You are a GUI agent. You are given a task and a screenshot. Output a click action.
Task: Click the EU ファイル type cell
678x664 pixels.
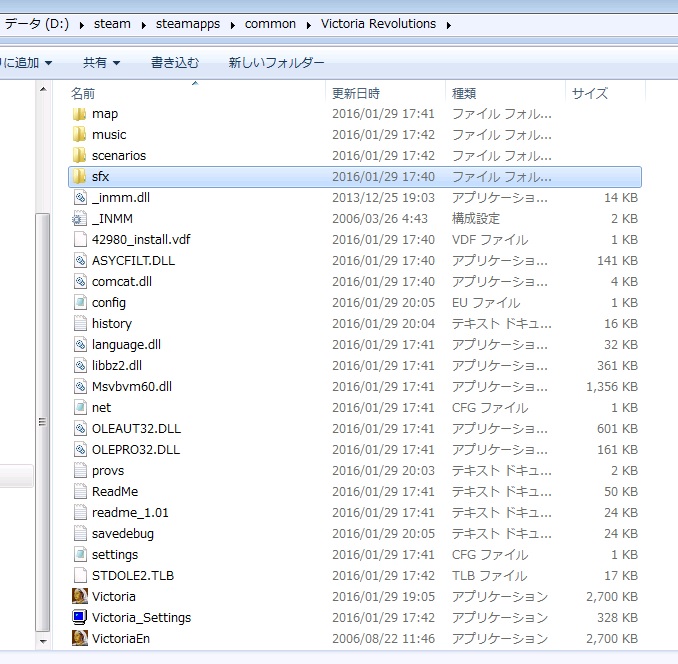[x=486, y=303]
